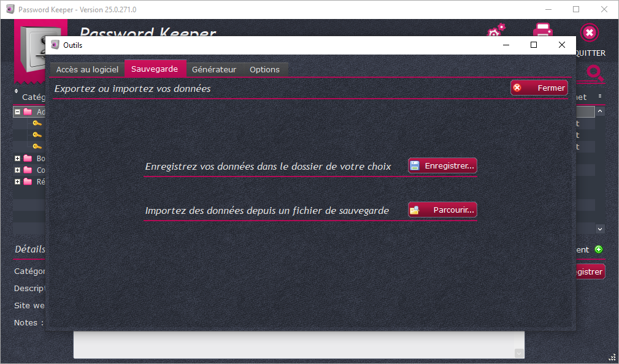Click the gears tools icon in main window
This screenshot has width=619, height=364.
point(496,30)
